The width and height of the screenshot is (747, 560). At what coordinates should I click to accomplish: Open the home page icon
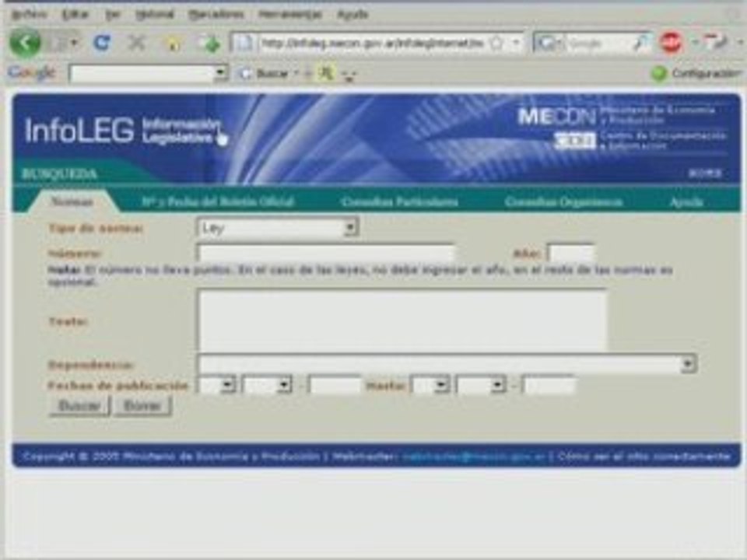(x=173, y=44)
